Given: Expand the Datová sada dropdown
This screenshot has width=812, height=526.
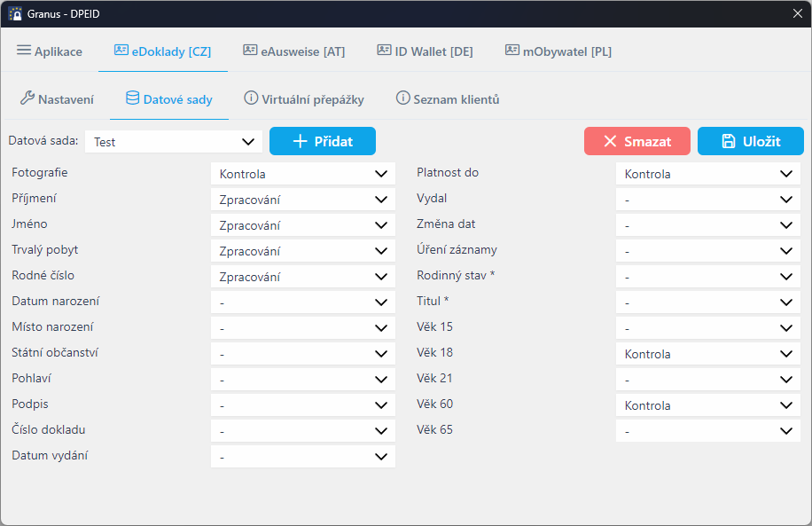Looking at the screenshot, I should (174, 142).
